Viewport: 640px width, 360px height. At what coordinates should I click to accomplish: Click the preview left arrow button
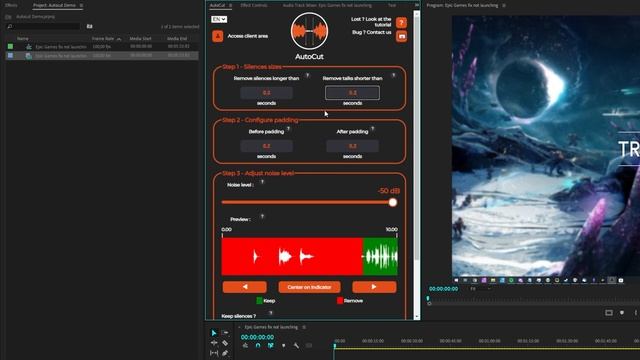tap(244, 287)
